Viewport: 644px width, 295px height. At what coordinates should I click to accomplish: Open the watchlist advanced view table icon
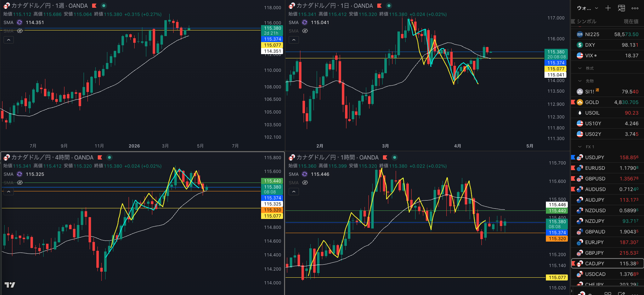[x=621, y=8]
